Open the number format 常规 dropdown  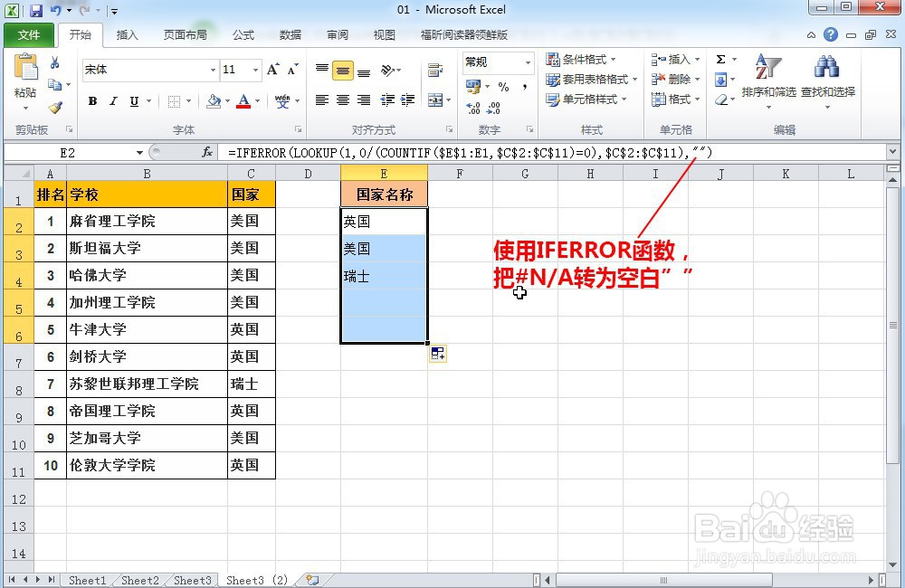click(528, 62)
